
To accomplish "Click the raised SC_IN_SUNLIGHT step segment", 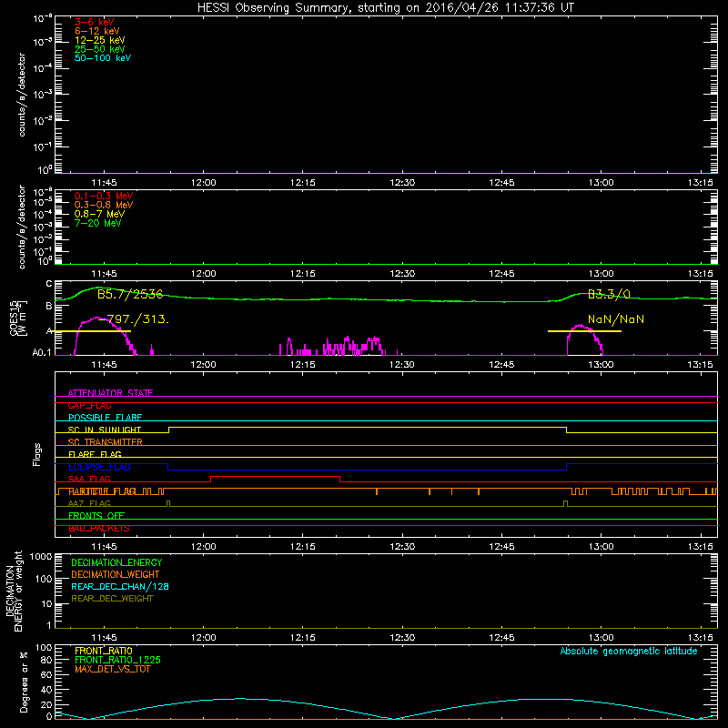I will pyautogui.click(x=368, y=428).
